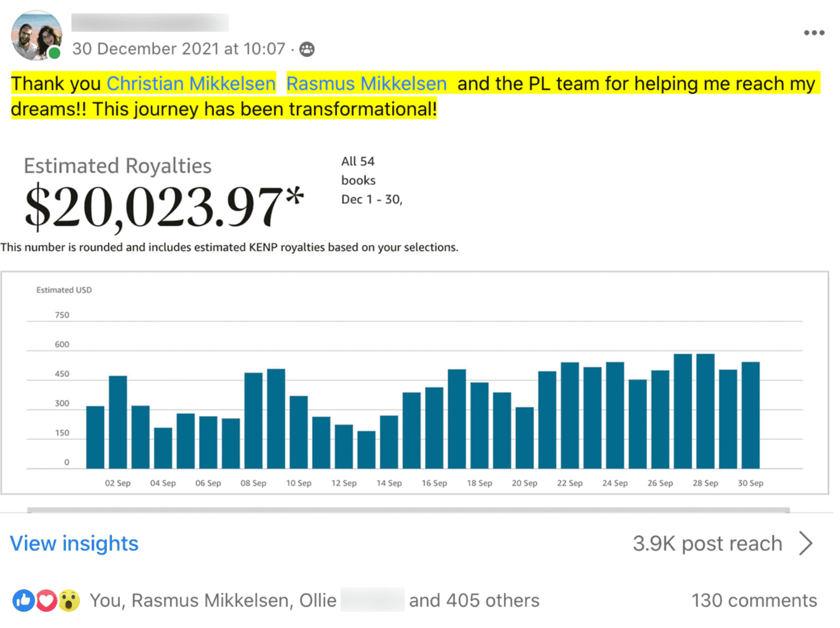Click the green online status dot
Screen dimensions: 840x628
(x=55, y=53)
